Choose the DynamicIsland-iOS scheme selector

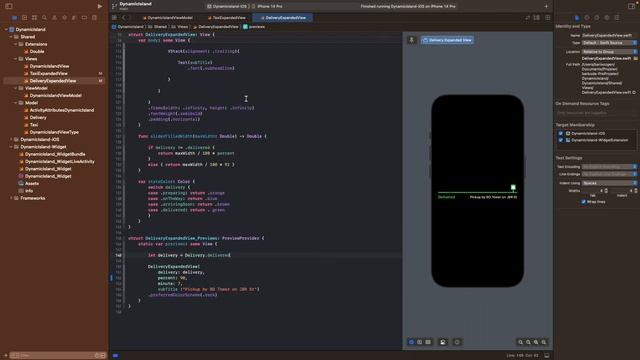click(x=227, y=7)
